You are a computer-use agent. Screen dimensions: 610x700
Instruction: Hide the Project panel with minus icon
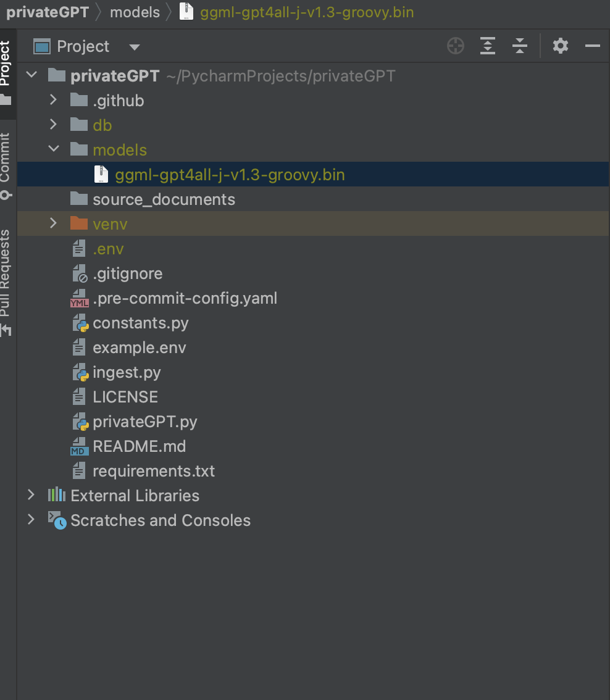click(x=592, y=46)
